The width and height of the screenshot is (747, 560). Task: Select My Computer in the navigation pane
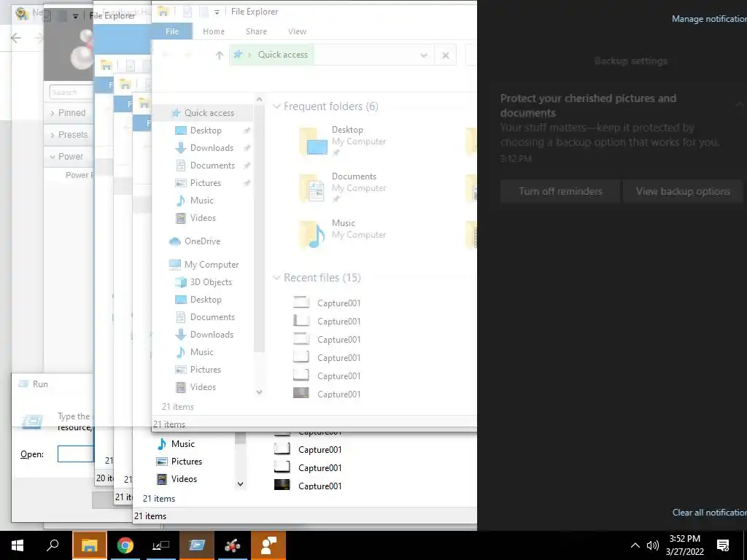point(211,265)
